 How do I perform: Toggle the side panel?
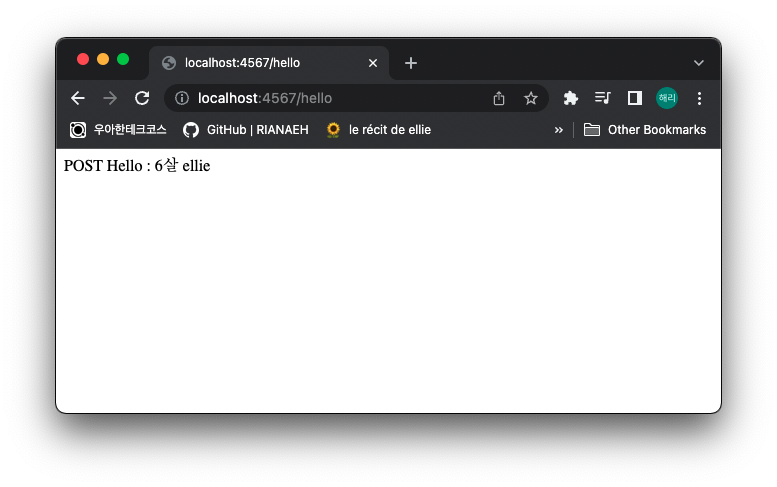click(635, 98)
